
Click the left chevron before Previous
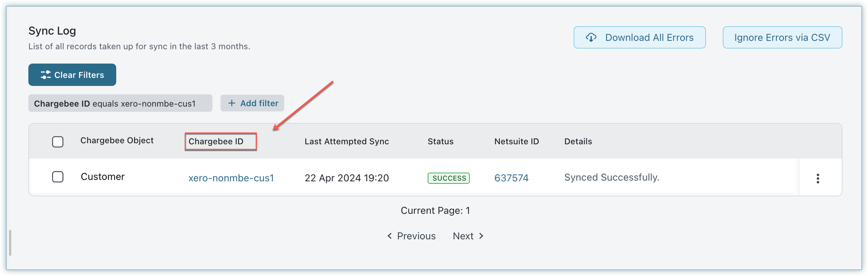point(390,236)
